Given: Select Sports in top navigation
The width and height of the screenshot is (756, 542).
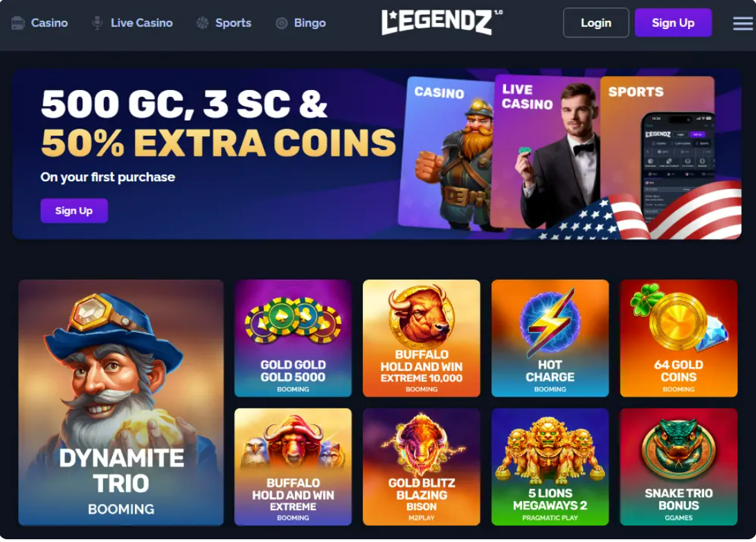Looking at the screenshot, I should point(233,23).
